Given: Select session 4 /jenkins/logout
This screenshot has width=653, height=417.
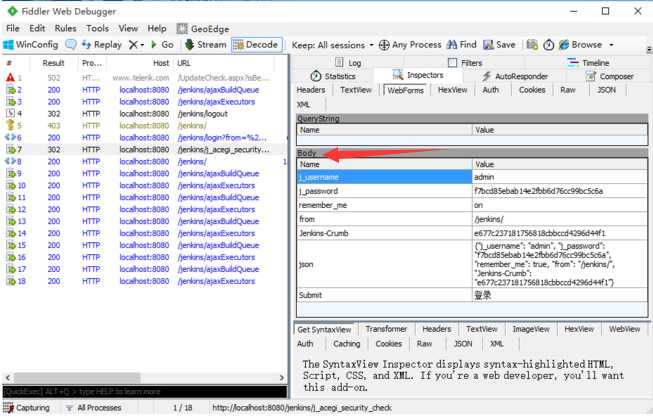Looking at the screenshot, I should tap(144, 114).
